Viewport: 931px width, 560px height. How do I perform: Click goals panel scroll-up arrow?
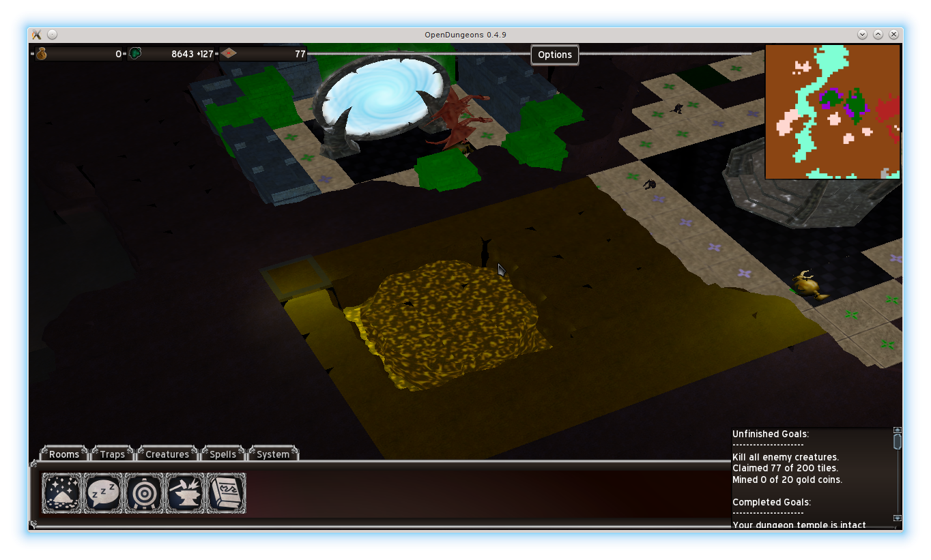click(898, 430)
